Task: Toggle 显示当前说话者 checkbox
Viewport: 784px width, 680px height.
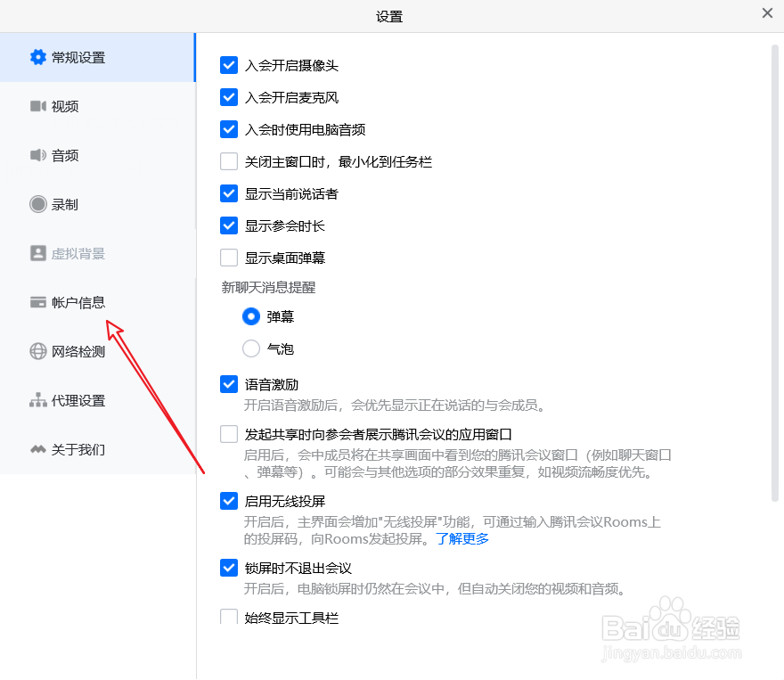Action: [229, 193]
